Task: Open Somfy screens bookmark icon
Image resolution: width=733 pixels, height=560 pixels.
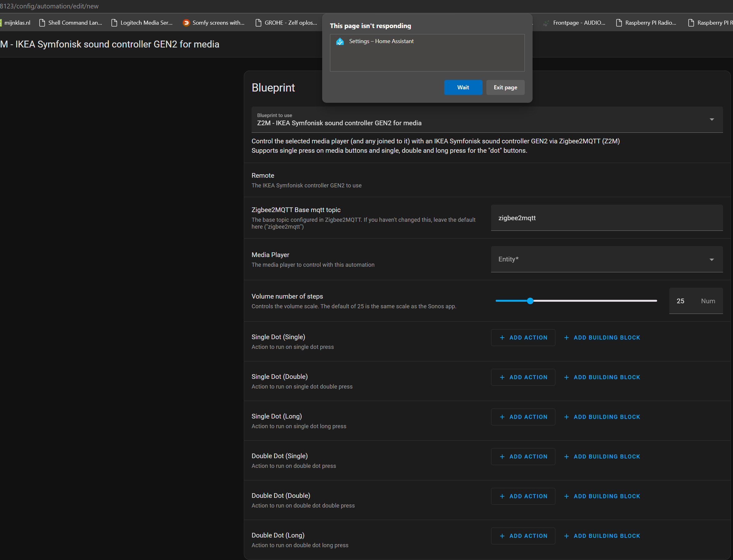Action: (186, 23)
